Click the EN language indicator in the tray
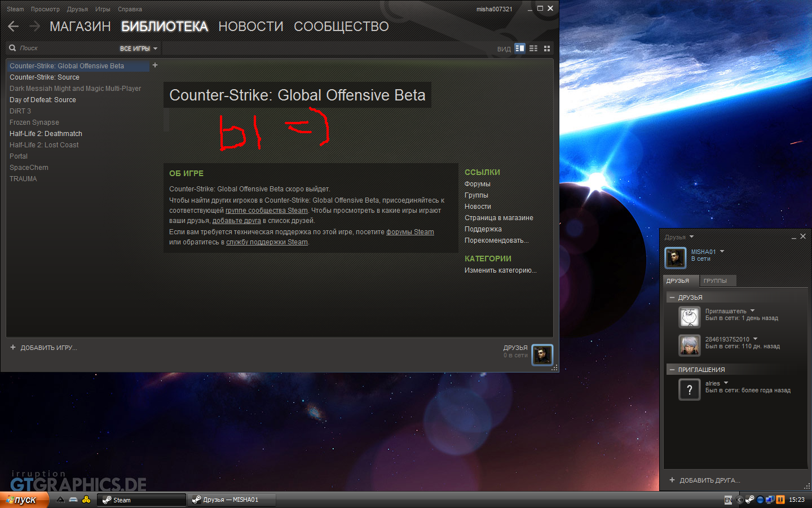Viewport: 812px width, 508px height. tap(728, 500)
